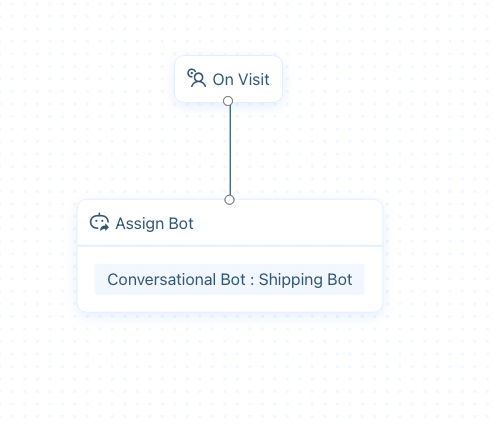Click the share arrow on Assign Bot icon

(x=104, y=227)
